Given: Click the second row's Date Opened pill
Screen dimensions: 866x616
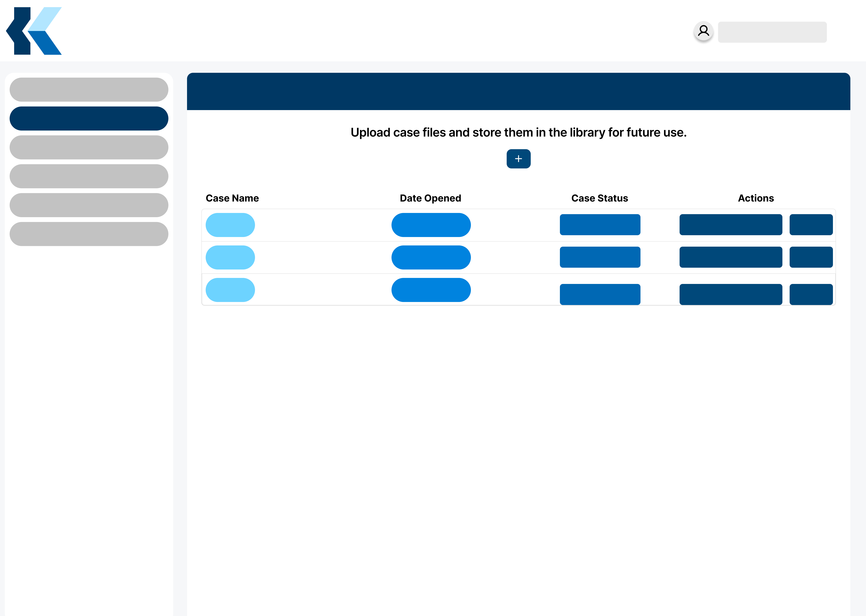Looking at the screenshot, I should 431,258.
